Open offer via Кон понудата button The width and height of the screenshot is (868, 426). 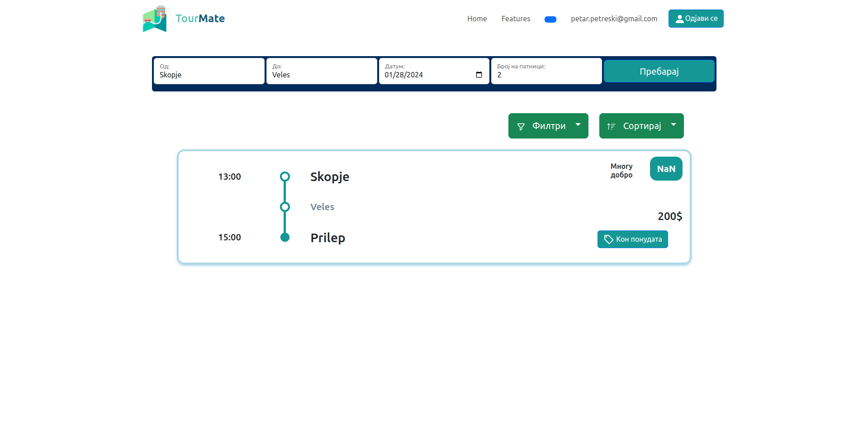[632, 239]
